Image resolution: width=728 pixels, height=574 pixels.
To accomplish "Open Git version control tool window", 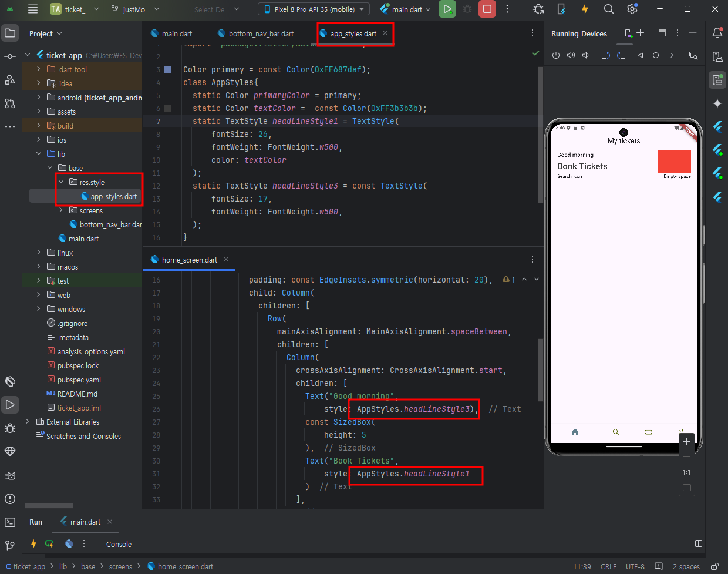I will coord(10,546).
